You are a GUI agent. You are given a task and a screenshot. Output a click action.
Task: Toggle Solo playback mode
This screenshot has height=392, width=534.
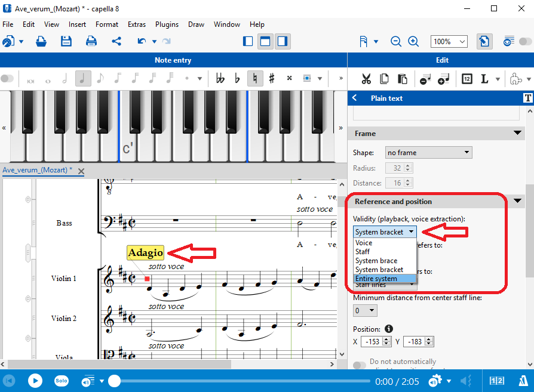point(62,381)
